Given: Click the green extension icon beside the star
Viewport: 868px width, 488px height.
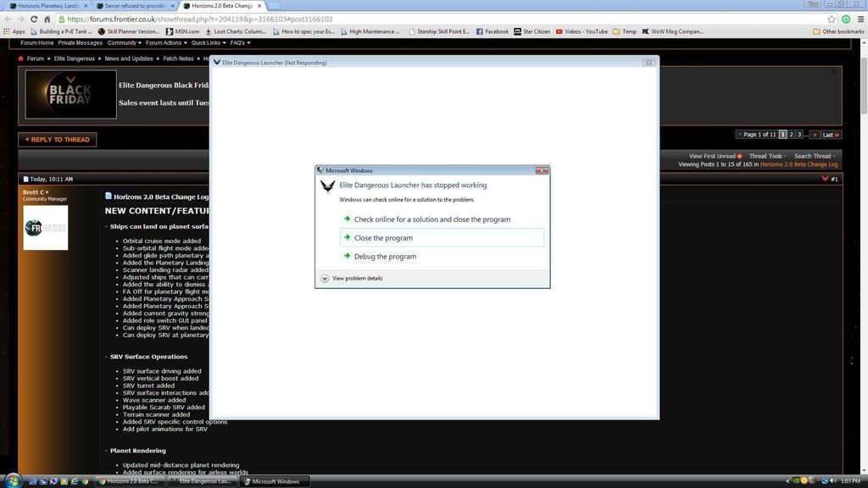Looking at the screenshot, I should pyautogui.click(x=846, y=19).
